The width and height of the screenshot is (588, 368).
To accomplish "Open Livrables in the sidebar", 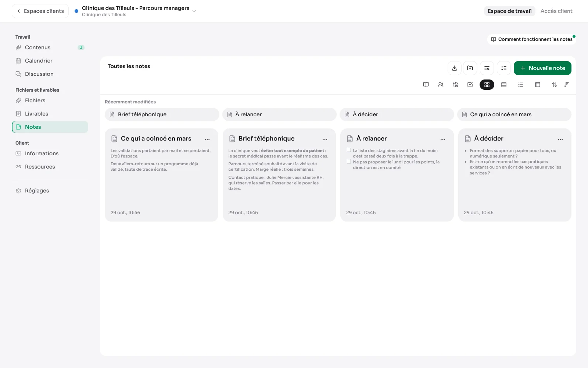I will [x=50, y=114].
